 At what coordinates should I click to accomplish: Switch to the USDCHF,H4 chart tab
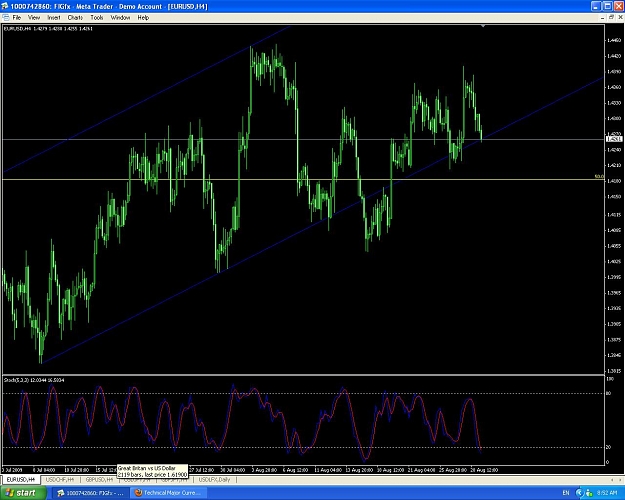click(x=60, y=479)
